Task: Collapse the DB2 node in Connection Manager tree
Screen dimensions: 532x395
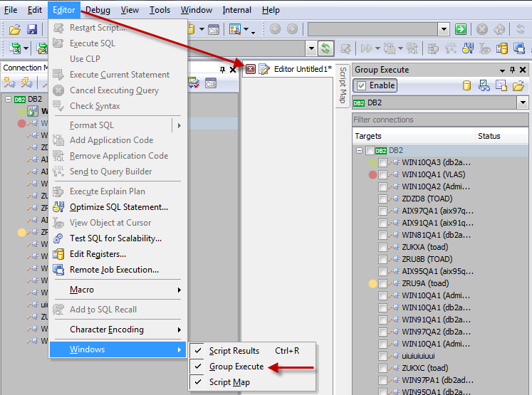Action: [x=8, y=100]
